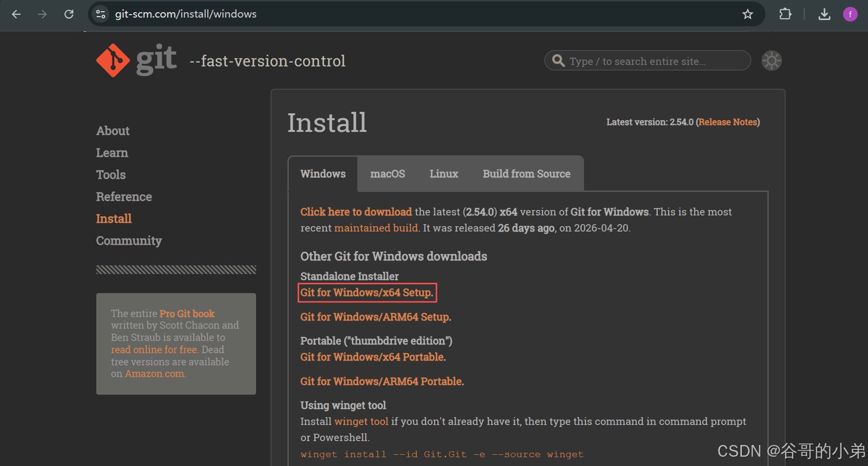Open the purple profile avatar
Screen dimensions: 868x466
coord(850,14)
